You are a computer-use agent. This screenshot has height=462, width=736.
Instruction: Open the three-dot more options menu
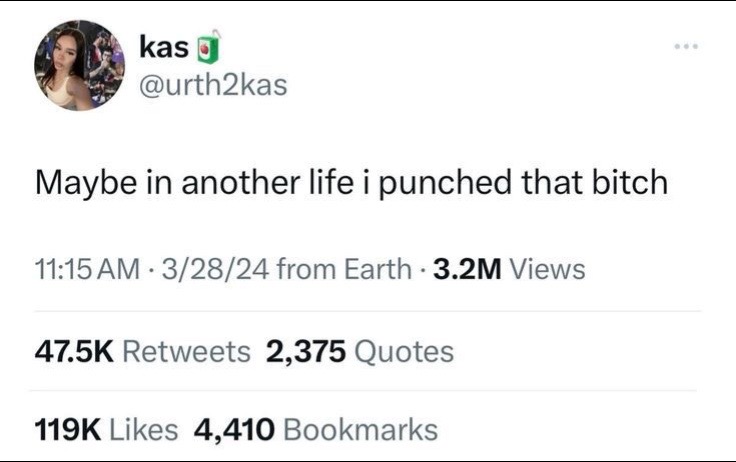[686, 46]
